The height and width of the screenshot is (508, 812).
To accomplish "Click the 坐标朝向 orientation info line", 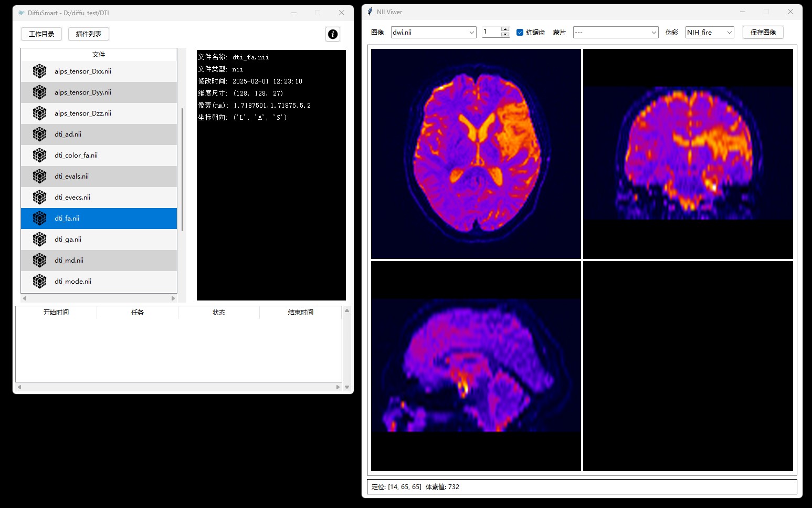I will [x=242, y=118].
